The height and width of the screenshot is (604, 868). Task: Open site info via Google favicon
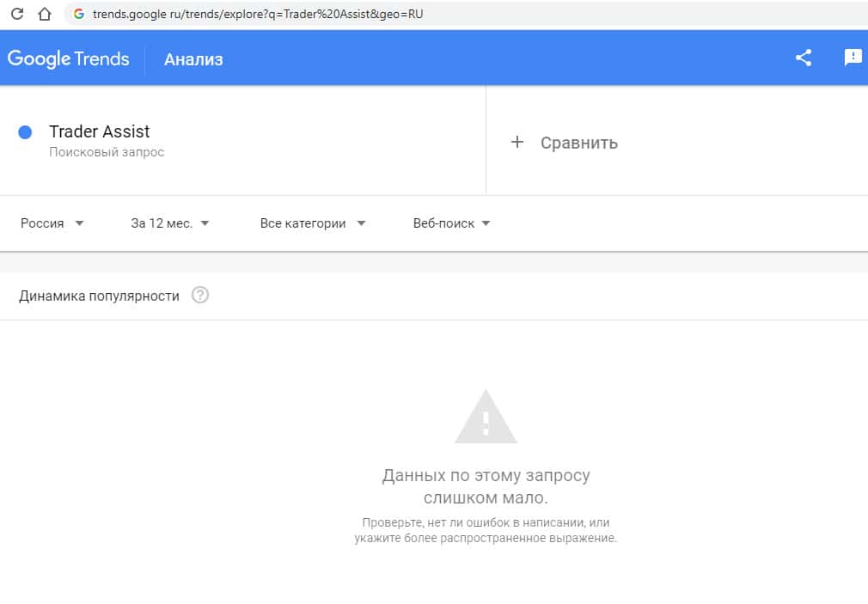coord(79,15)
